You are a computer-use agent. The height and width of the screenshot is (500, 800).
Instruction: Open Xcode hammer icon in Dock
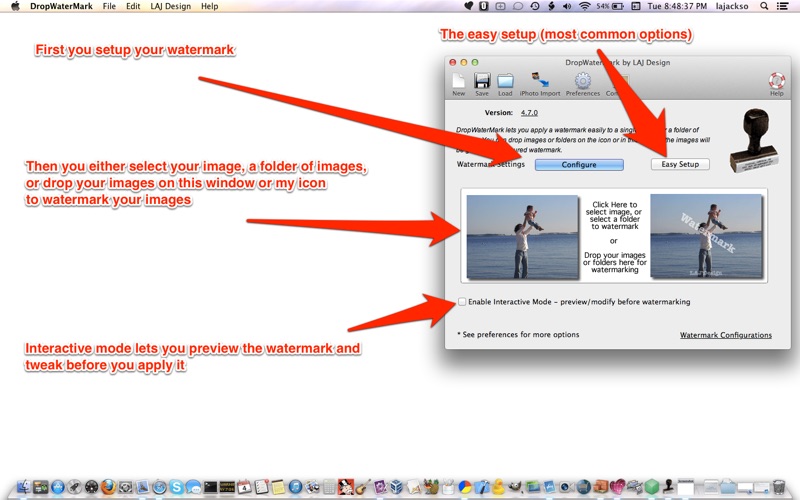pos(482,487)
